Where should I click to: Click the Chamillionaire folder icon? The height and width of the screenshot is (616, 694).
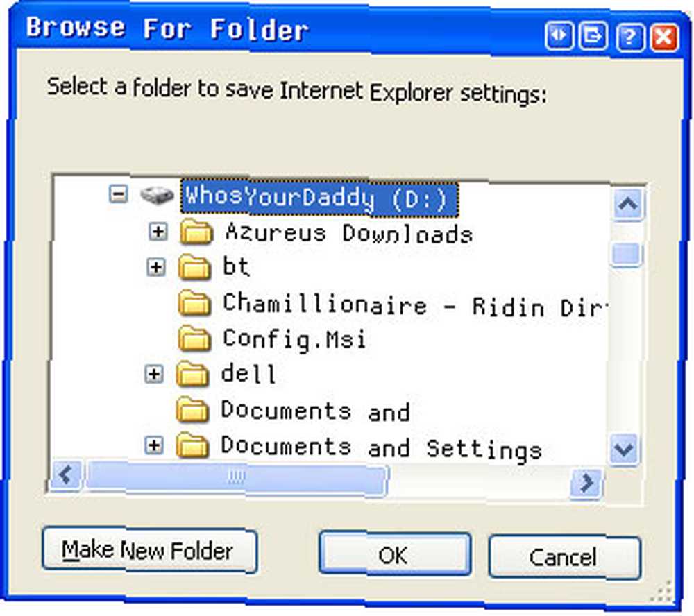pyautogui.click(x=194, y=302)
